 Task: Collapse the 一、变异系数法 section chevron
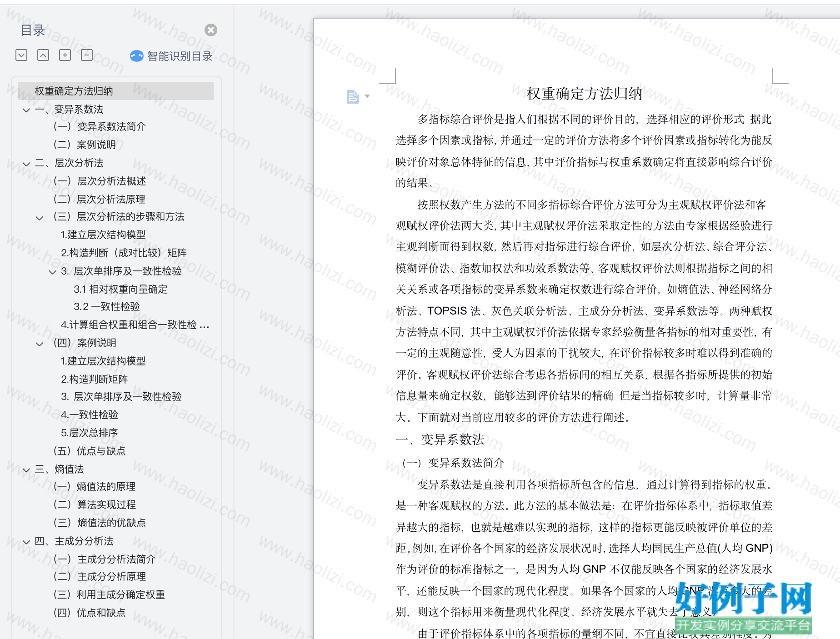(x=26, y=110)
